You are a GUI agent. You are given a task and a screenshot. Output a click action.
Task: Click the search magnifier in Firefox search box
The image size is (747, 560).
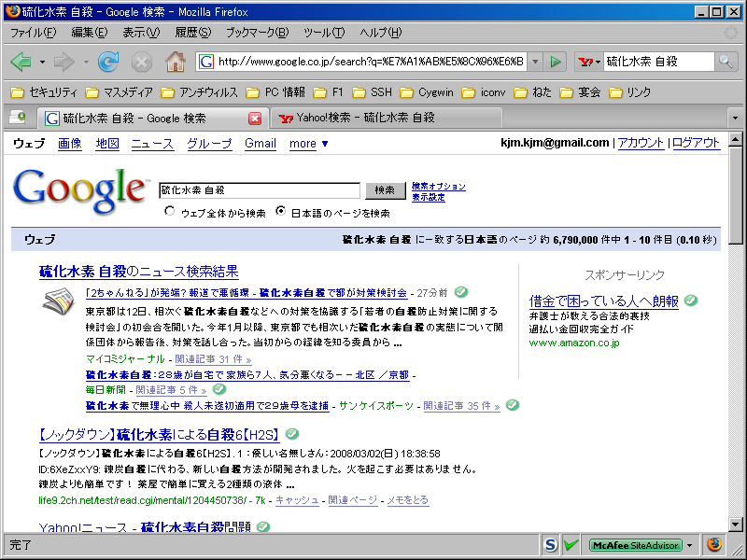coord(726,62)
